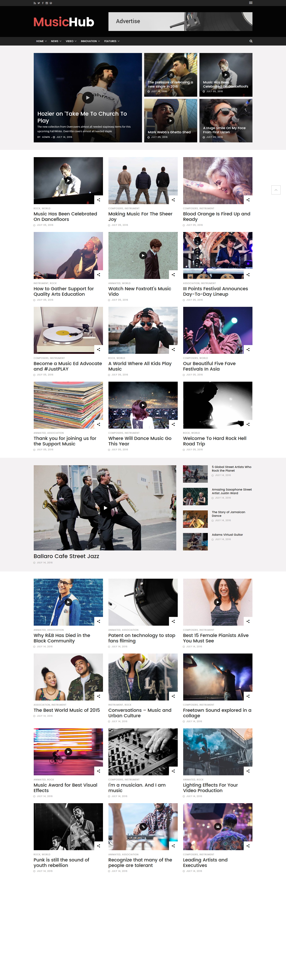Open the MusicHub logo link
This screenshot has width=286, height=980.
click(x=64, y=22)
